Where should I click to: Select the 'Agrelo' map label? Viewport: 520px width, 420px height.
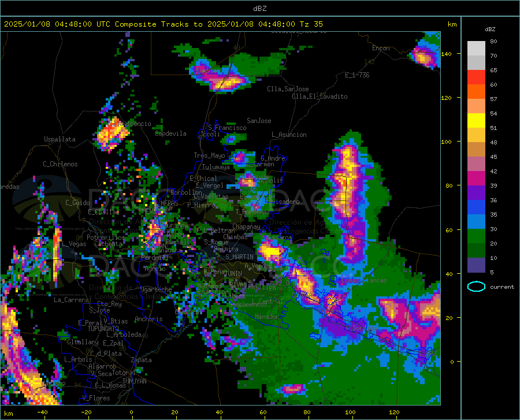pos(155,269)
